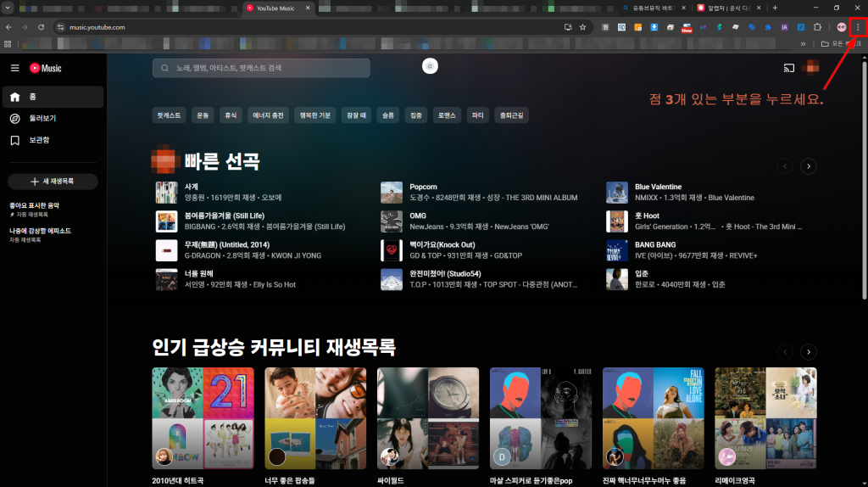The width and height of the screenshot is (868, 487).
Task: Expand hidden bookmarks chevron
Action: point(803,44)
